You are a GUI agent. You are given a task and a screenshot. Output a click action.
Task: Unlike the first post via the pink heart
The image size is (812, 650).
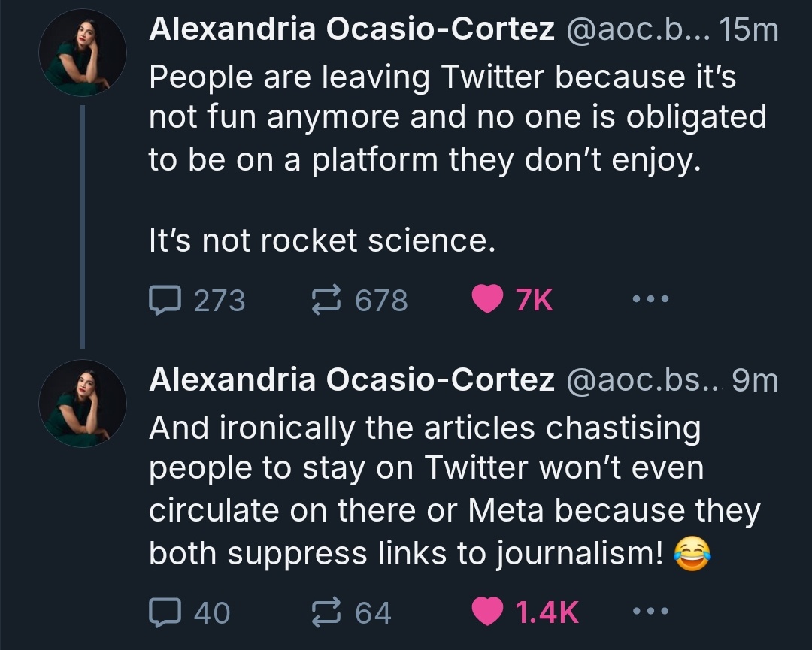point(487,299)
